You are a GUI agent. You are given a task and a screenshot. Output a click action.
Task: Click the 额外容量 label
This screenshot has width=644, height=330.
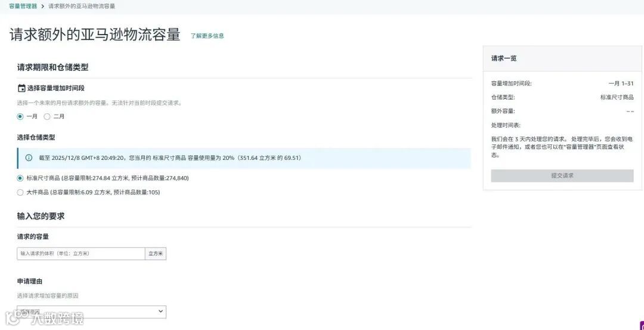[503, 111]
